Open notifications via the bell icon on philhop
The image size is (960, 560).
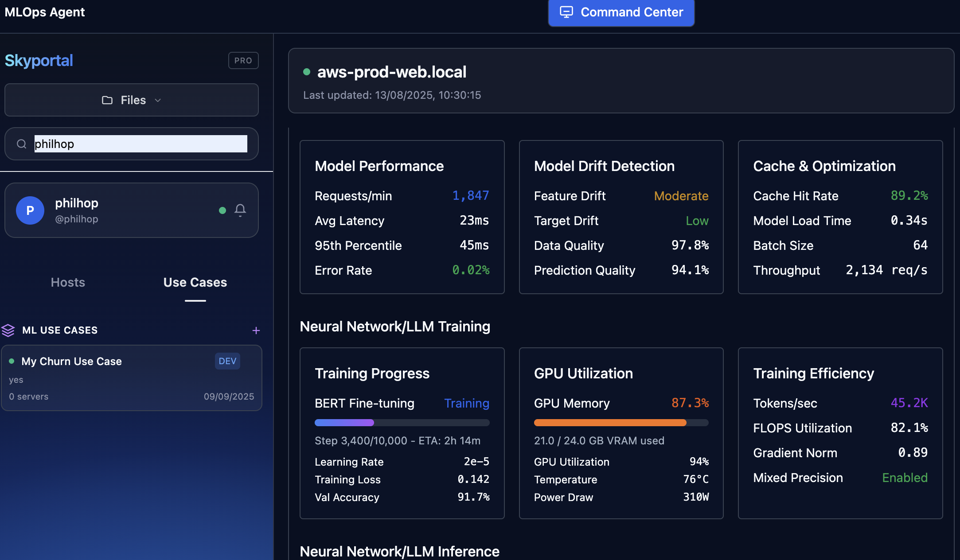tap(240, 210)
